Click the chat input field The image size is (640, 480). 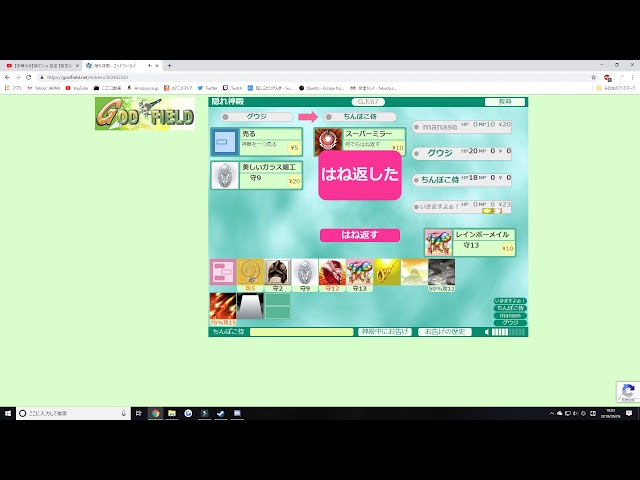point(301,332)
